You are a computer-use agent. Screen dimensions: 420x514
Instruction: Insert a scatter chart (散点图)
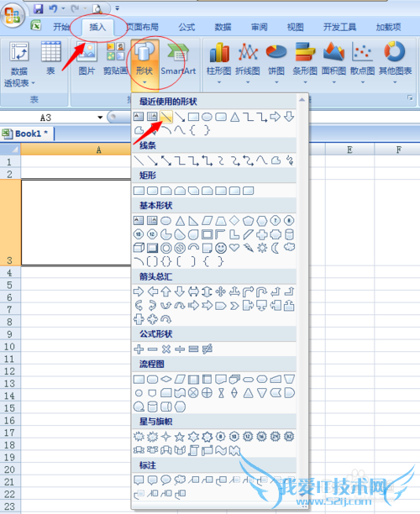click(x=362, y=62)
